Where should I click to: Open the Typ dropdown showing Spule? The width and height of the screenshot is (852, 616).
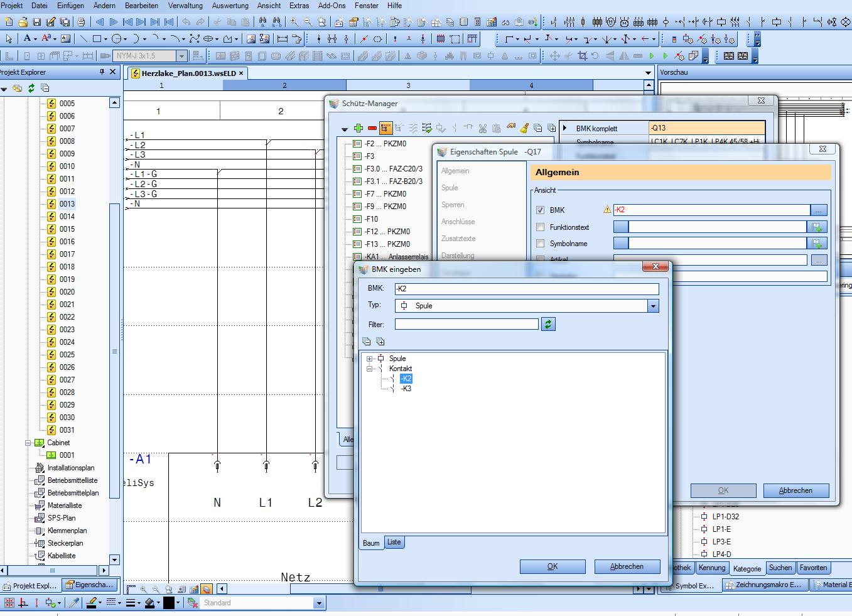point(653,306)
